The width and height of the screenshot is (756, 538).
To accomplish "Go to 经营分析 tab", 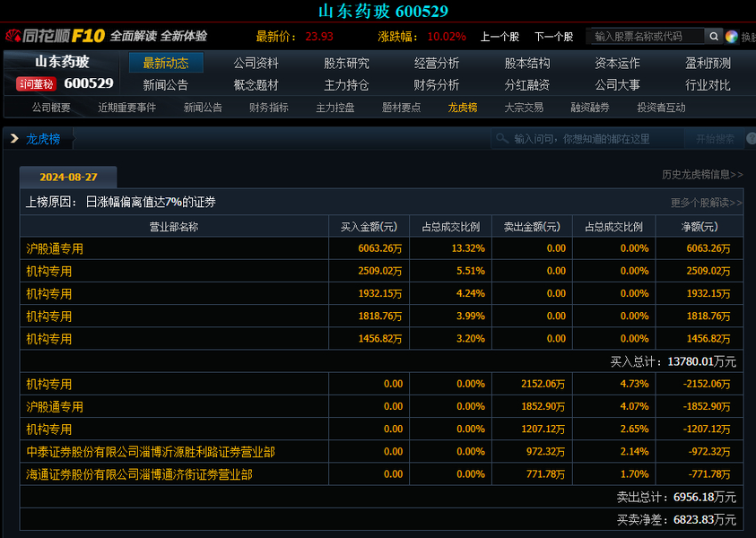I will click(437, 63).
